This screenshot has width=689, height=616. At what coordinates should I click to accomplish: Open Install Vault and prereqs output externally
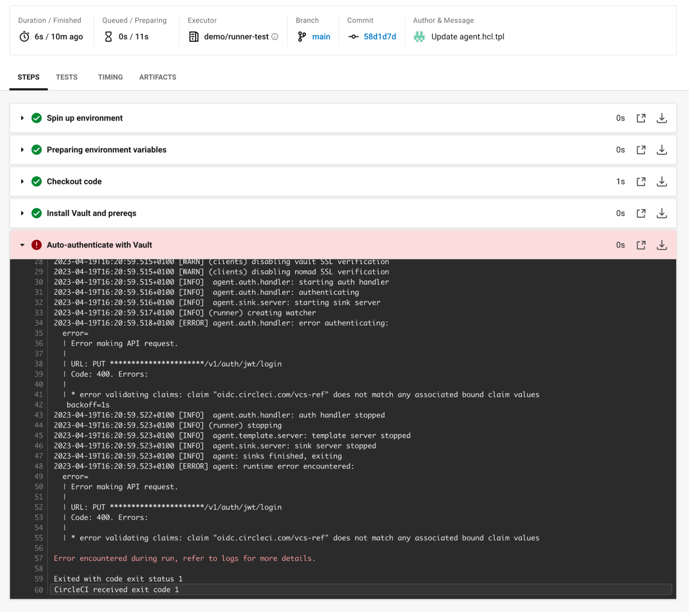pos(641,213)
